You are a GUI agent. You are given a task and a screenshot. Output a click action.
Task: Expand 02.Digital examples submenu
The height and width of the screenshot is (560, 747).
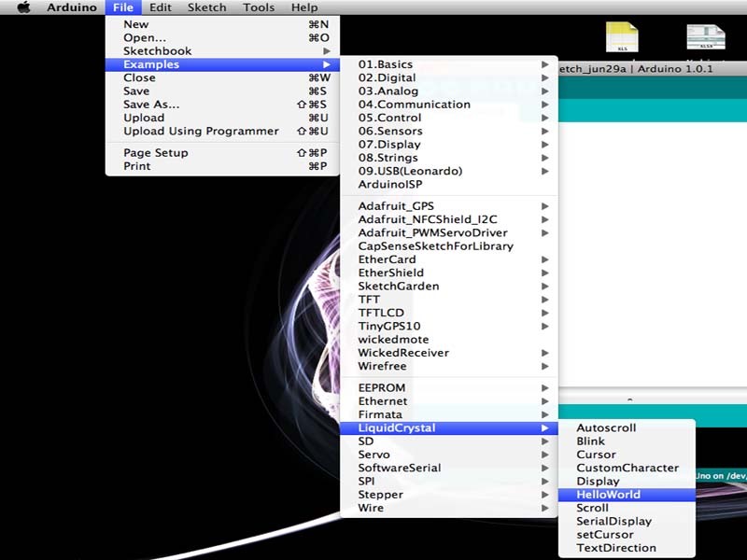coord(449,77)
